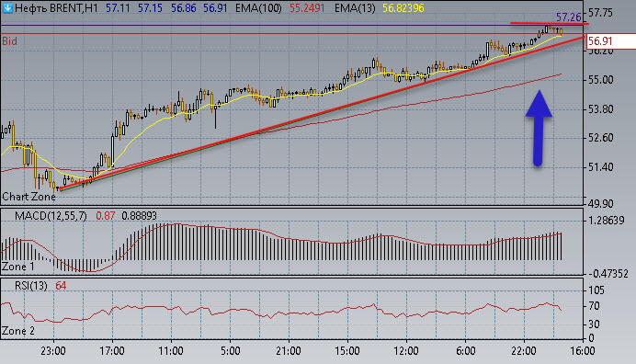Click the 12:00 time axis label
Image resolution: width=636 pixels, height=364 pixels.
pos(406,351)
